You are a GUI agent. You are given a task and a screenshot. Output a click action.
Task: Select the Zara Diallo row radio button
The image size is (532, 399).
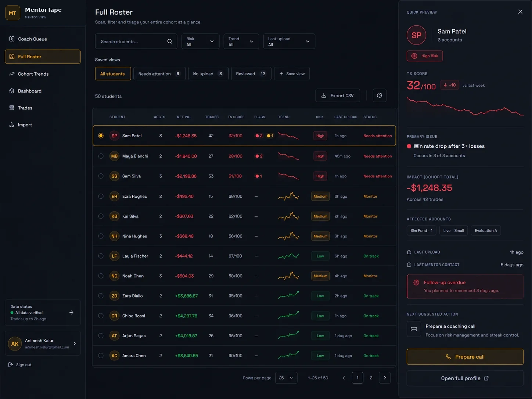click(101, 296)
